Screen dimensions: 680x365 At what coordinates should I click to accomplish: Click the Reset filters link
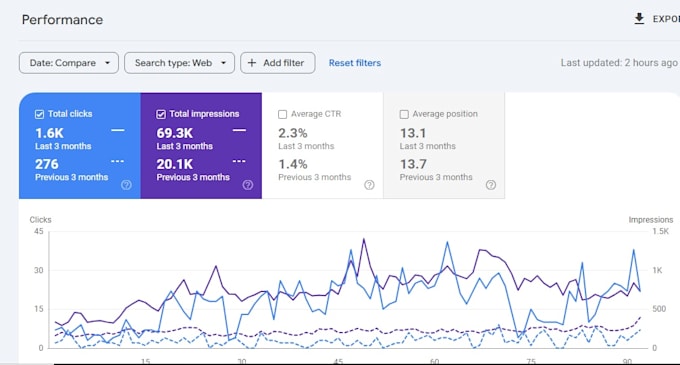[355, 63]
